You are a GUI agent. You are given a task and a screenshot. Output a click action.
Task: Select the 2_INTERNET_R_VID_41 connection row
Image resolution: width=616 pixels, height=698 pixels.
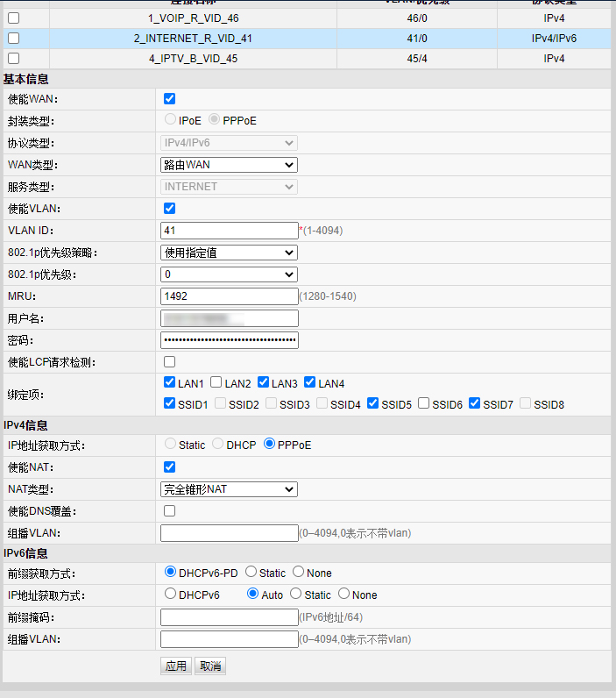point(193,39)
